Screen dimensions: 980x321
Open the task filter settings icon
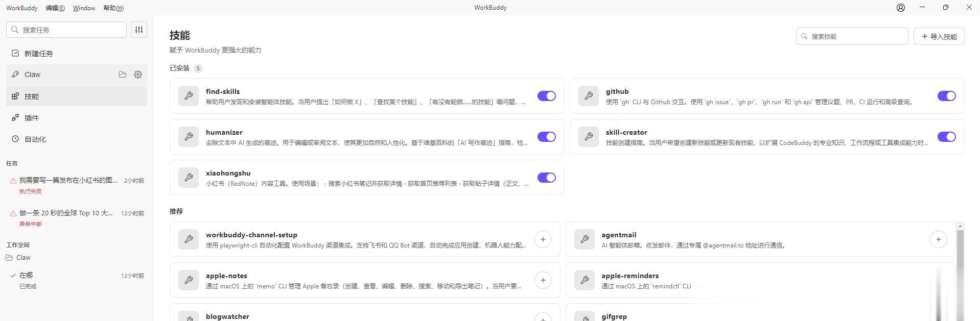[139, 30]
